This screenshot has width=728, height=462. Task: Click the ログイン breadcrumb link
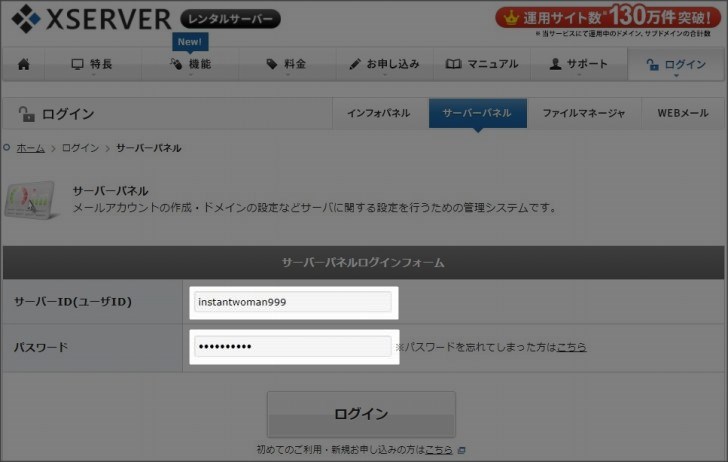pyautogui.click(x=80, y=148)
